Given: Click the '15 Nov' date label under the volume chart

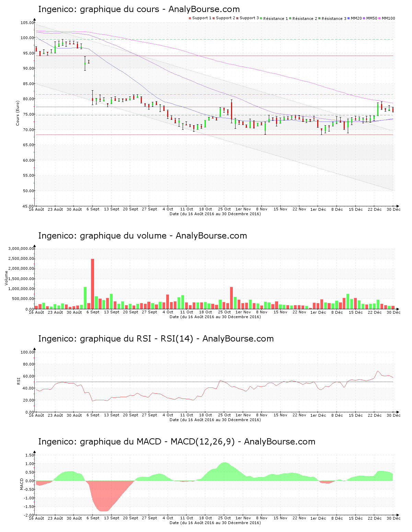Looking at the screenshot, I should pos(280,312).
